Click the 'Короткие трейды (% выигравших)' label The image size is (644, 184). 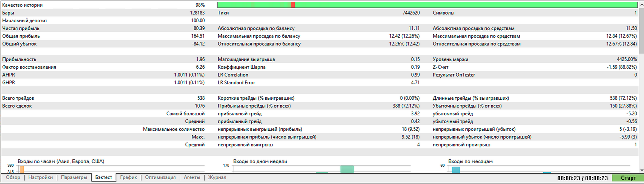pyautogui.click(x=256, y=98)
